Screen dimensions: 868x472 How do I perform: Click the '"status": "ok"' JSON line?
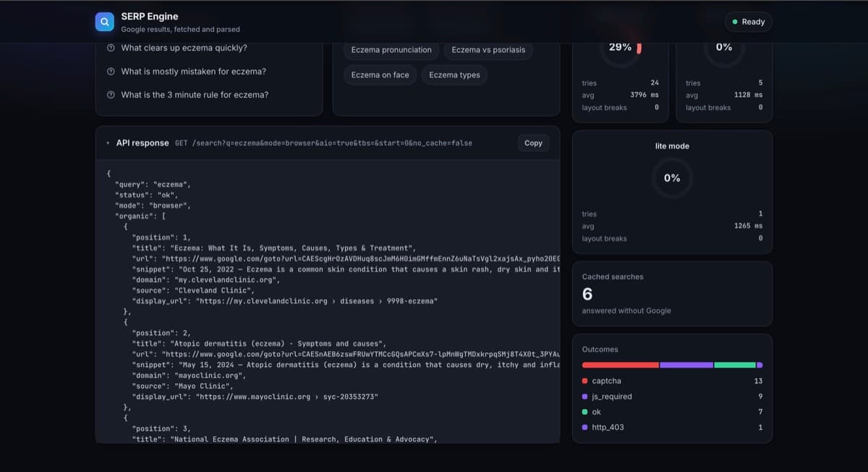[x=146, y=195]
